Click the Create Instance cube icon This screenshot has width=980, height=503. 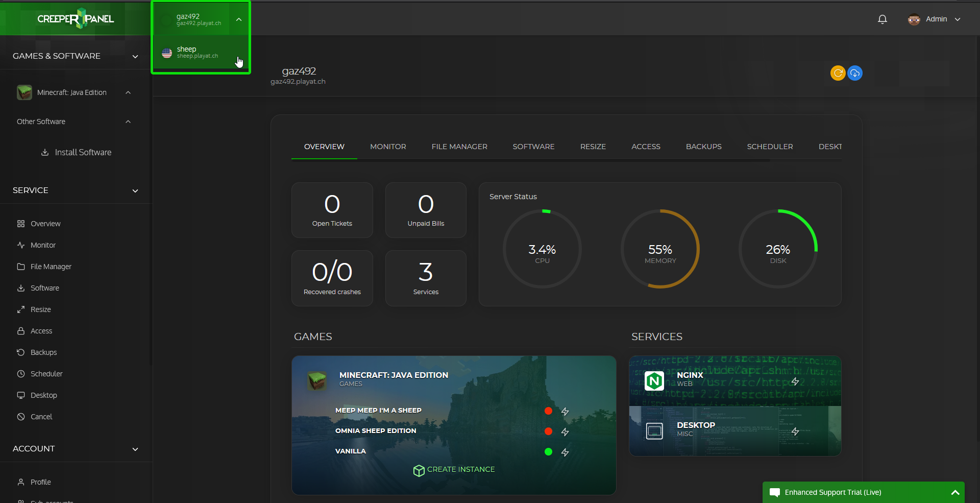419,470
